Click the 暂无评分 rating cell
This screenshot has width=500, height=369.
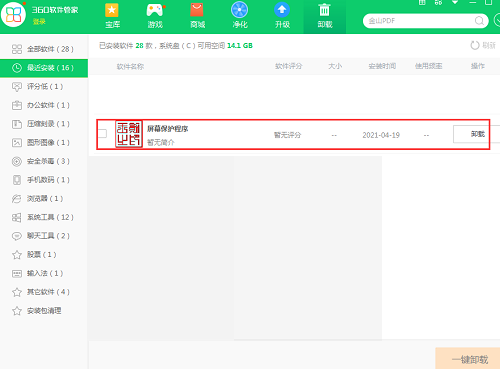287,135
